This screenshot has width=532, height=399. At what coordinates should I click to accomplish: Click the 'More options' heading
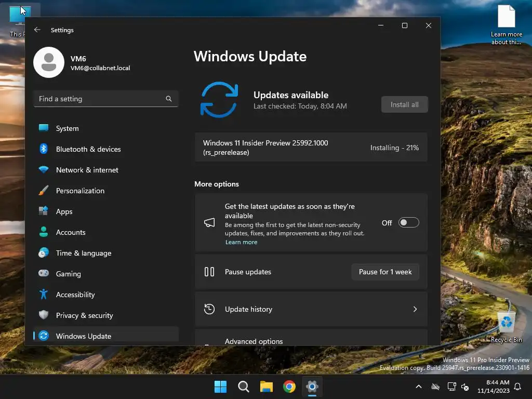coord(217,184)
